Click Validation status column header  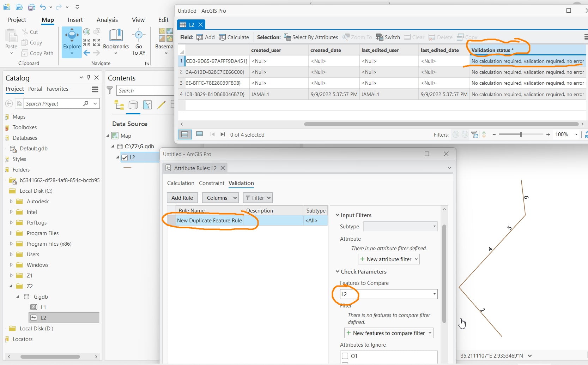[527, 50]
